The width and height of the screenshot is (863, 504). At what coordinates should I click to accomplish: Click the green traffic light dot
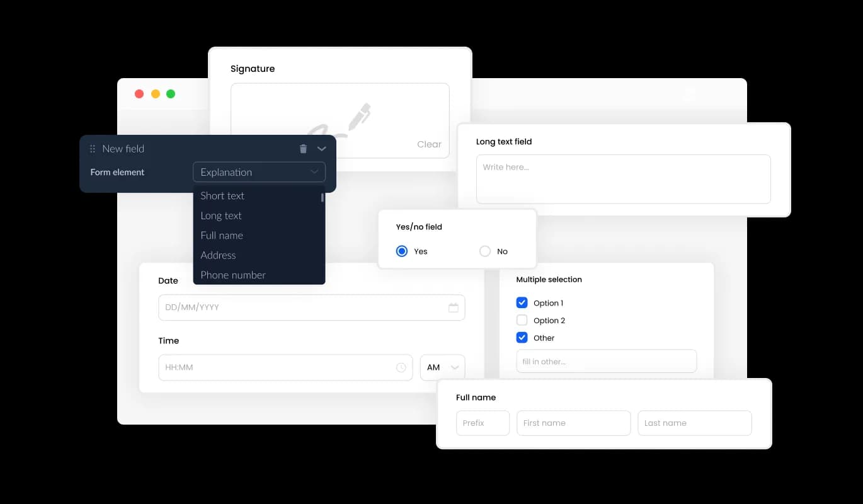pos(171,93)
